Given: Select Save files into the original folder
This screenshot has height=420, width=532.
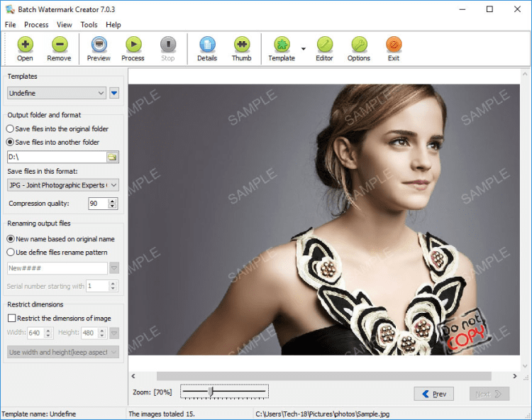Looking at the screenshot, I should pos(10,129).
